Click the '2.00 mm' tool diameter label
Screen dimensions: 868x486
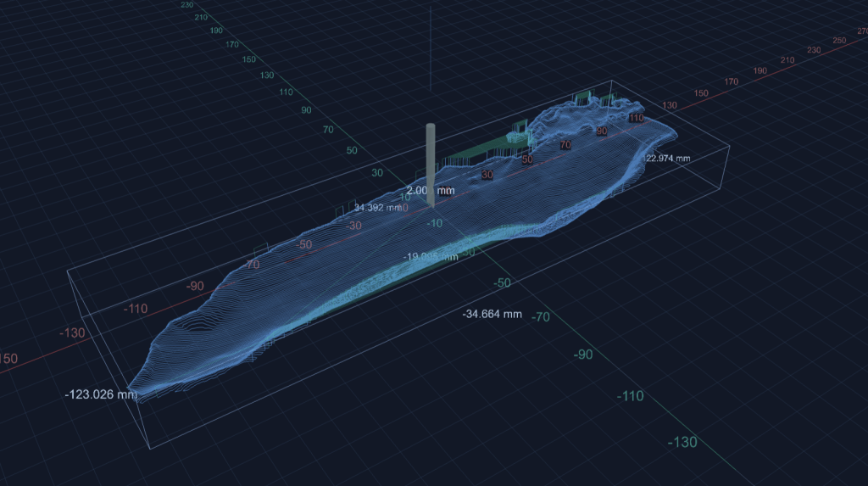click(x=431, y=191)
